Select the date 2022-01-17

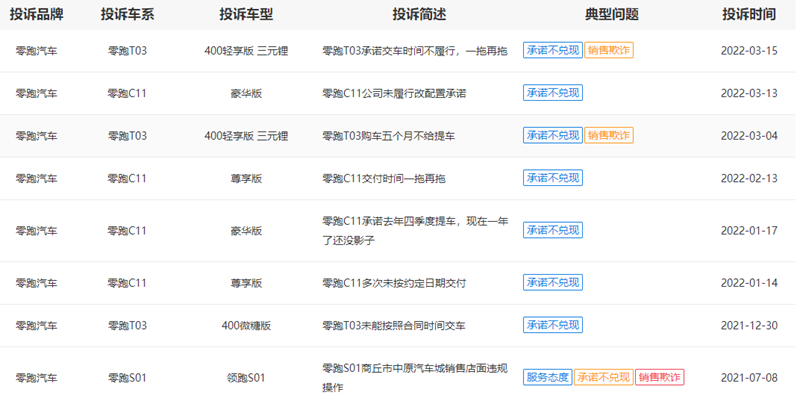(x=749, y=231)
